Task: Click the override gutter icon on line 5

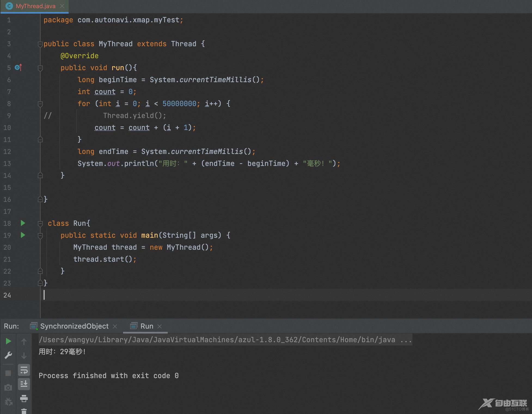Action: coord(18,67)
